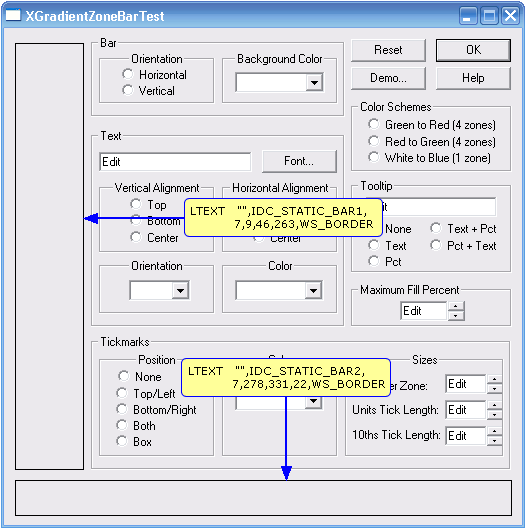This screenshot has height=529, width=526.
Task: Increase 10ths Tick Length with the up spinner
Action: pos(494,431)
